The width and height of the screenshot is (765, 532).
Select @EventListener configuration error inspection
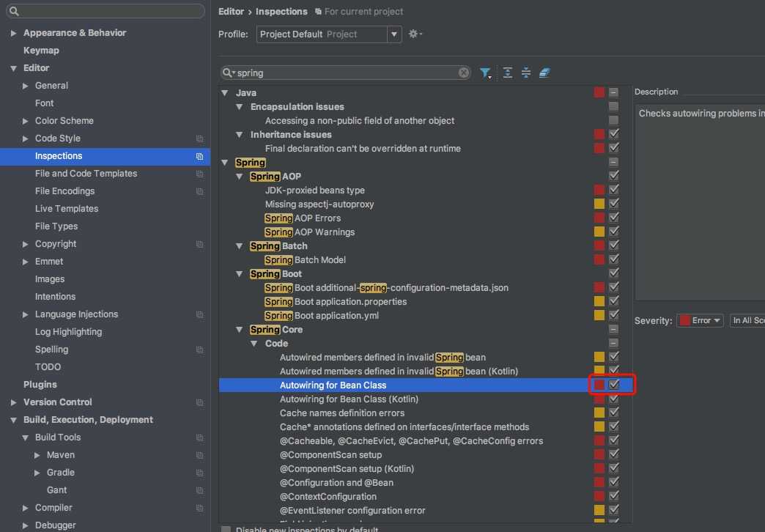coord(352,511)
